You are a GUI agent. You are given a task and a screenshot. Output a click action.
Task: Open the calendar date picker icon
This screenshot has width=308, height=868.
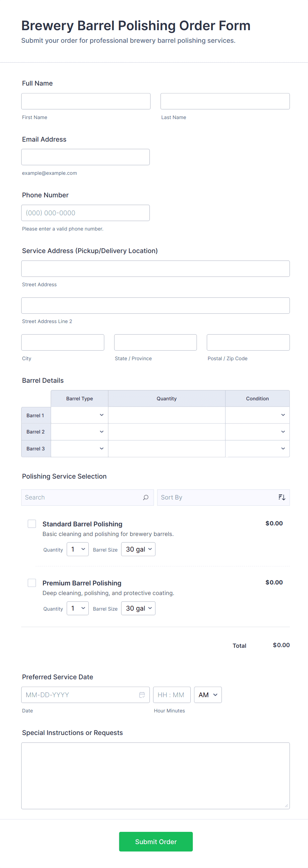142,695
